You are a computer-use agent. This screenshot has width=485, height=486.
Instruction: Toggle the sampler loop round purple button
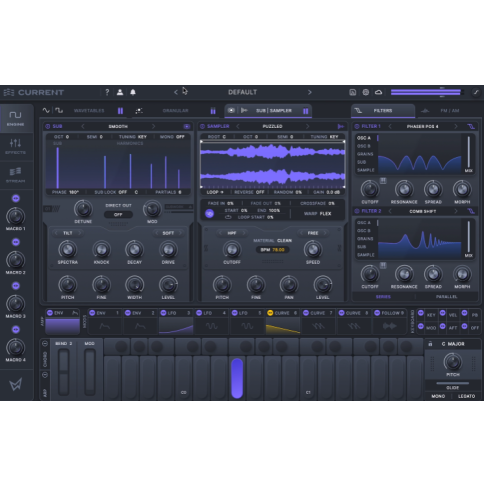209,214
